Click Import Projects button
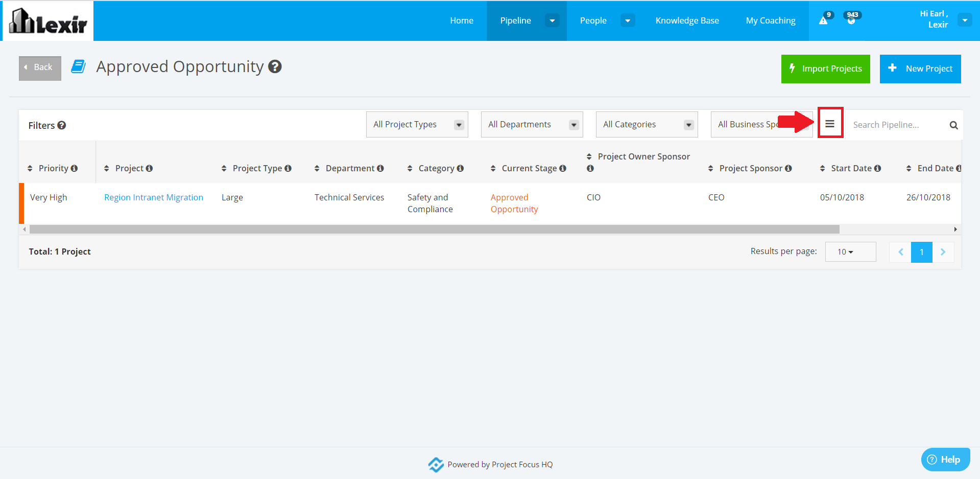The width and height of the screenshot is (980, 479). 826,69
